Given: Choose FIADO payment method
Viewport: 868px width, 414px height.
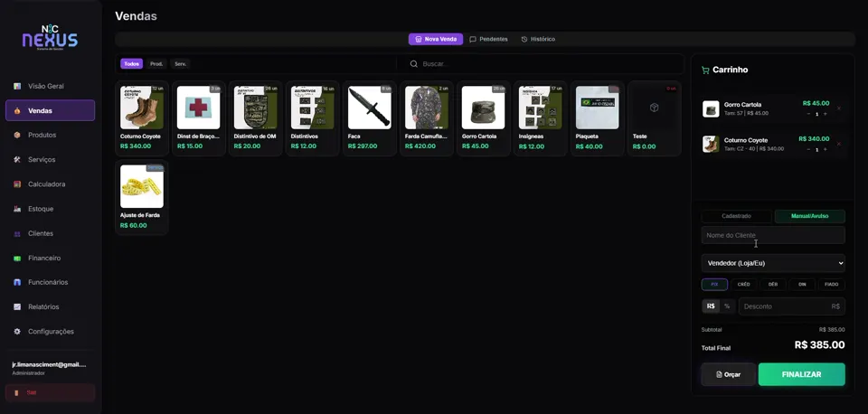Looking at the screenshot, I should point(832,285).
